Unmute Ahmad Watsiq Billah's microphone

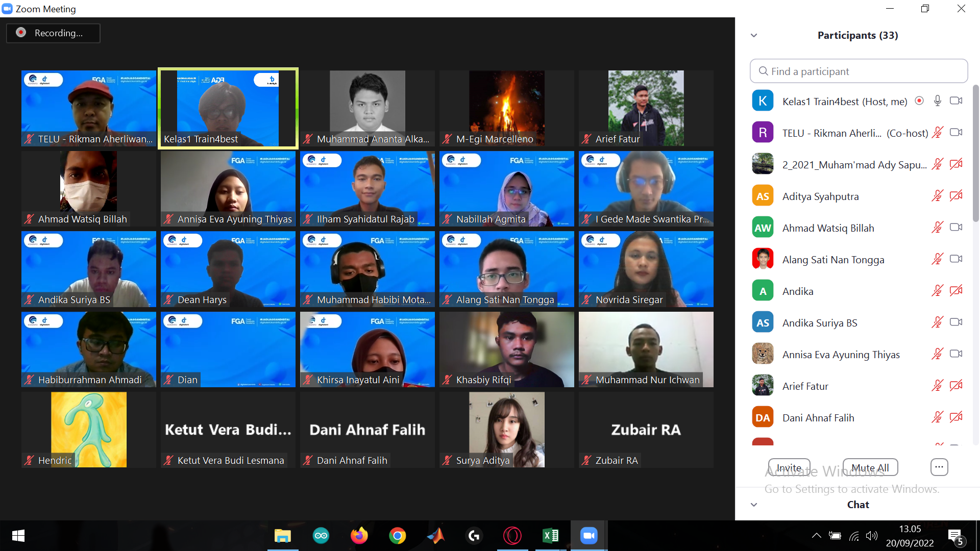[938, 227]
